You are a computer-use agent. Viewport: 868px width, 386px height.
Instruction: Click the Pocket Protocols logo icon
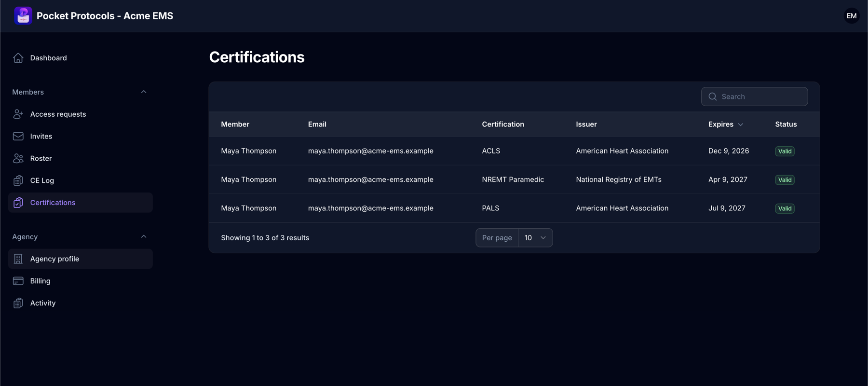(23, 16)
